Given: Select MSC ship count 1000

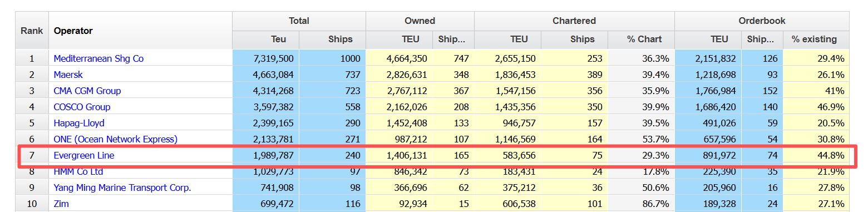Looking at the screenshot, I should (x=332, y=58).
